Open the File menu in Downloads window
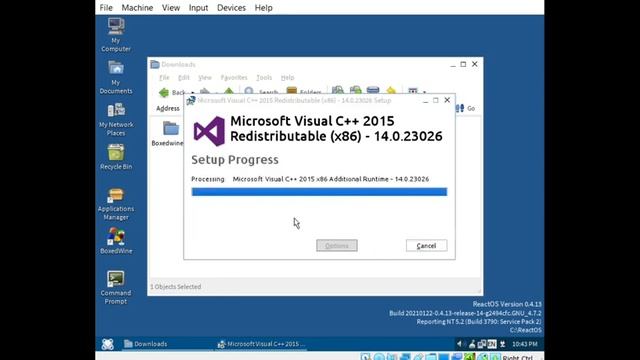The image size is (640, 360). pos(164,78)
